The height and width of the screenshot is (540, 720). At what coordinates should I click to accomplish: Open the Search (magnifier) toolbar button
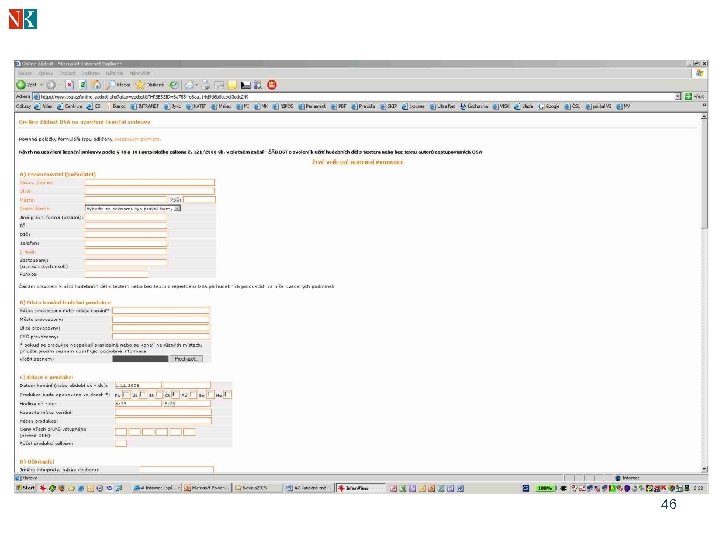click(118, 85)
